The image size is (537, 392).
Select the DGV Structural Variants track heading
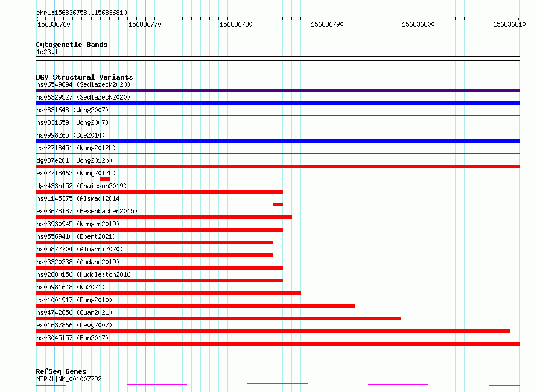(84, 77)
